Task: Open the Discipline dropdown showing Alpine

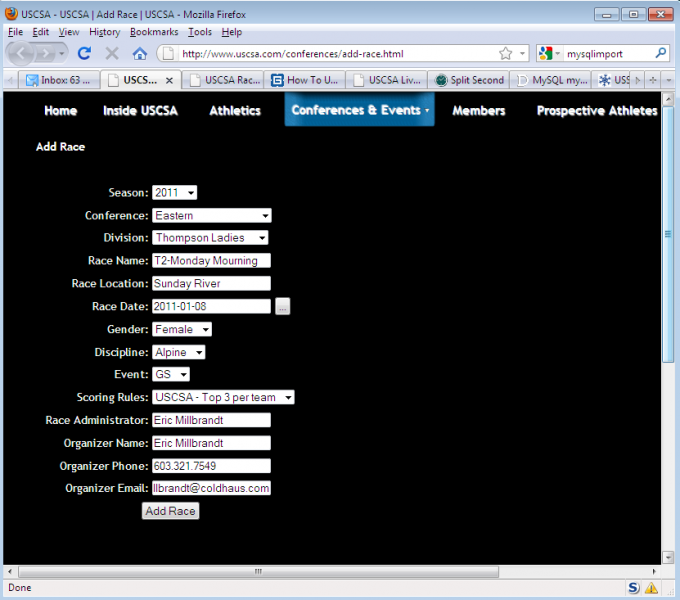Action: pyautogui.click(x=178, y=352)
